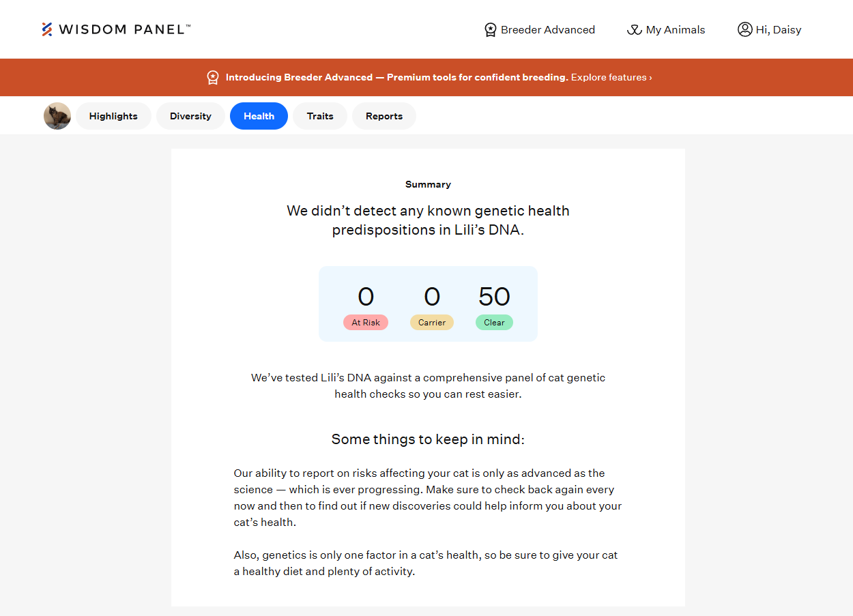Click the green Clear badge
The image size is (853, 616).
coord(494,323)
